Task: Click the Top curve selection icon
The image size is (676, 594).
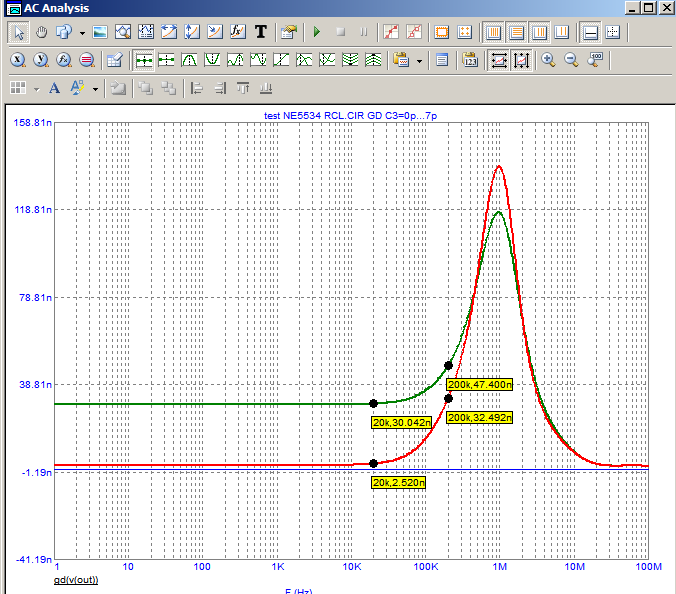Action: 304,60
